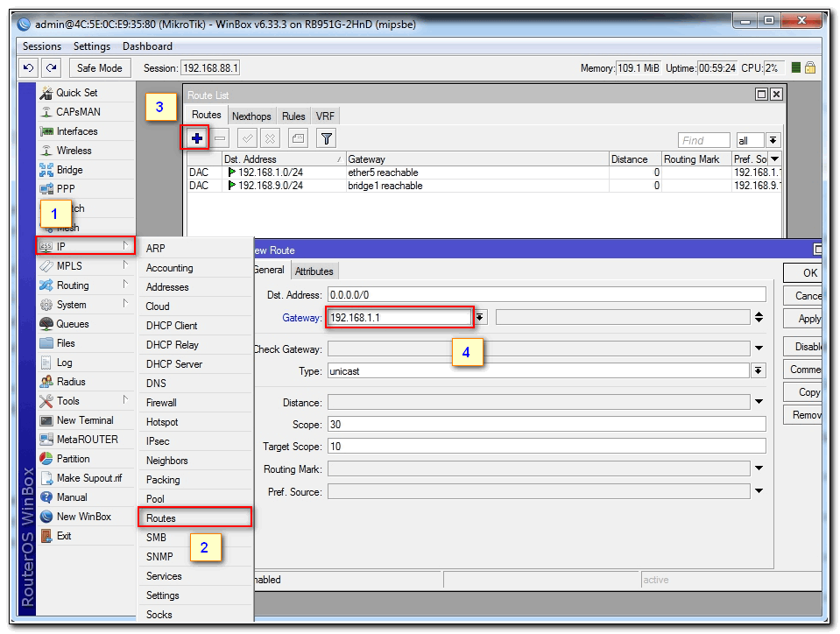Click the comment icon in Route List toolbar

[298, 138]
